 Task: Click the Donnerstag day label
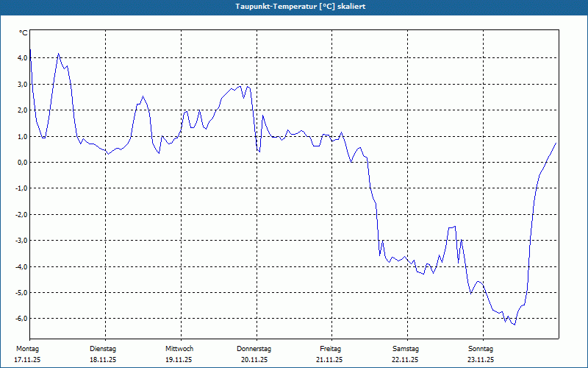click(254, 349)
